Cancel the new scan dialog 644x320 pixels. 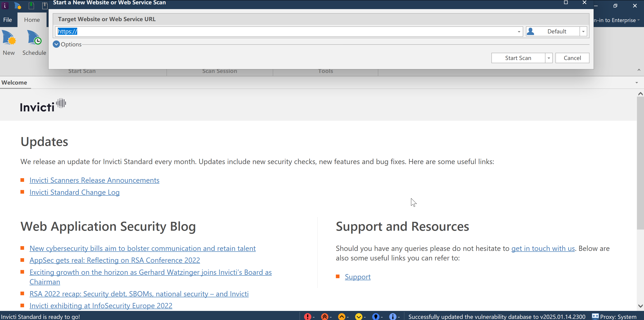572,58
